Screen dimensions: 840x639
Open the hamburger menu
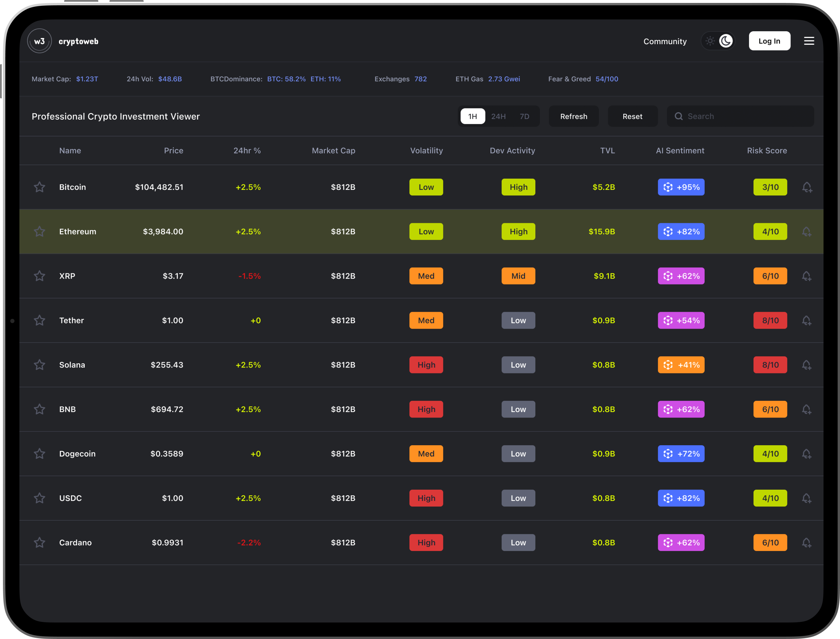[x=809, y=41]
